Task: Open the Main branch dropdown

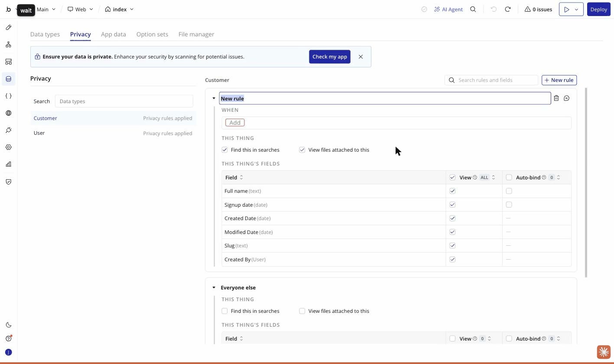Action: tap(46, 9)
